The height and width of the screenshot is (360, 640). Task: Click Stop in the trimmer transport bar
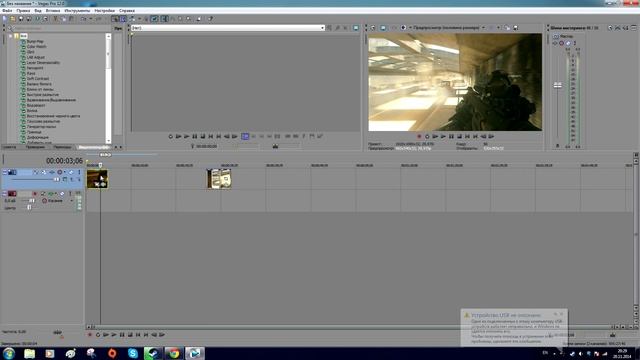203,136
